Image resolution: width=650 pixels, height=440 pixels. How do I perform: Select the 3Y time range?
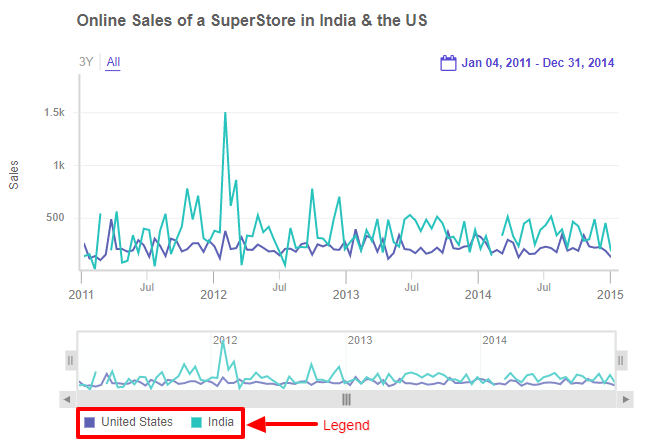pos(86,62)
